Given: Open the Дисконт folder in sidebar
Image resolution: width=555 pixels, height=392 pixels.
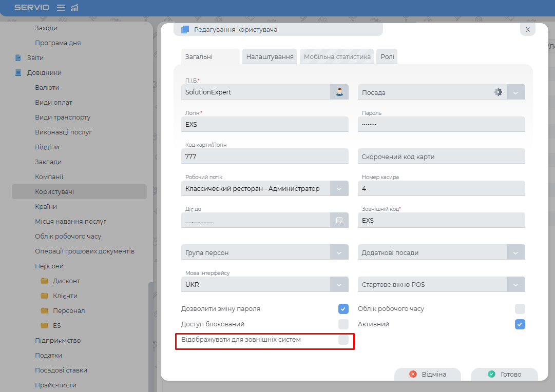Looking at the screenshot, I should [x=66, y=281].
